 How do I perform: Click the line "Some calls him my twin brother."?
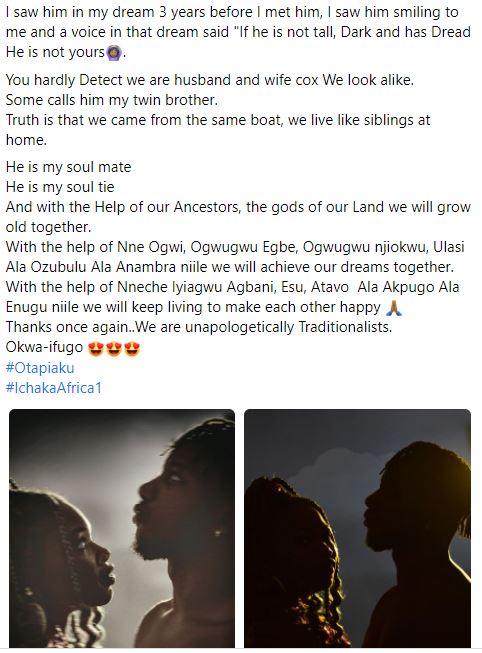click(112, 100)
